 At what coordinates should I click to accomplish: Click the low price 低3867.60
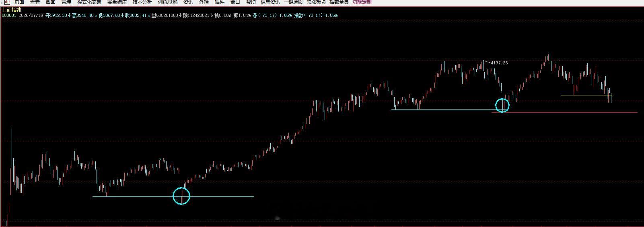pyautogui.click(x=109, y=15)
